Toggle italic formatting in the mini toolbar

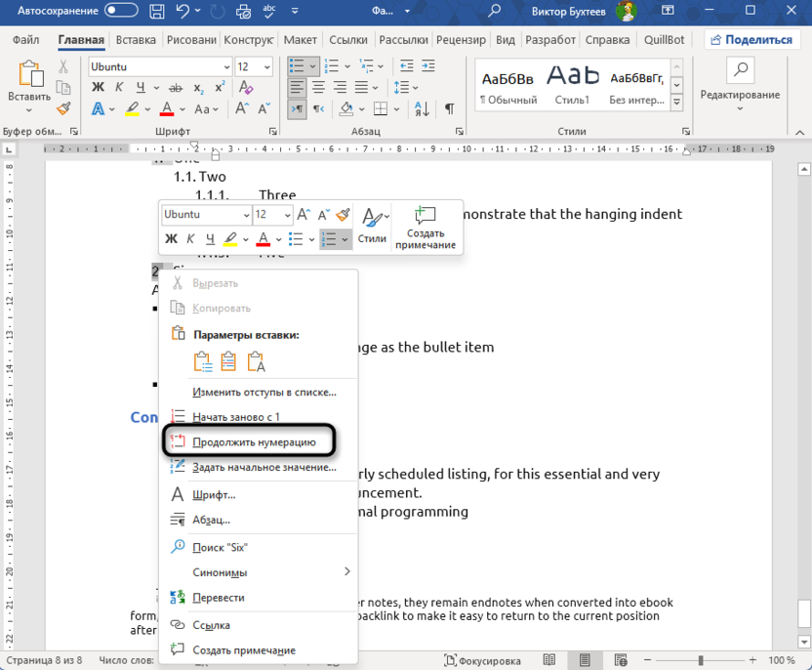point(191,237)
